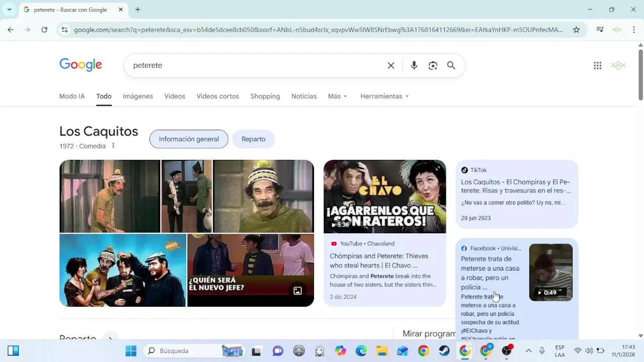The height and width of the screenshot is (362, 644).
Task: Clear the search box with the X icon
Action: coord(391,65)
